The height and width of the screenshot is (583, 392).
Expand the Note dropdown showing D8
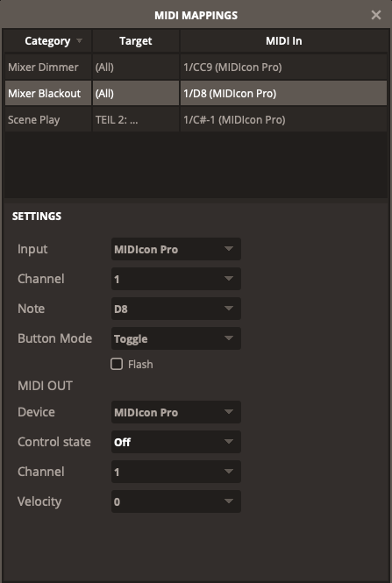pyautogui.click(x=176, y=309)
